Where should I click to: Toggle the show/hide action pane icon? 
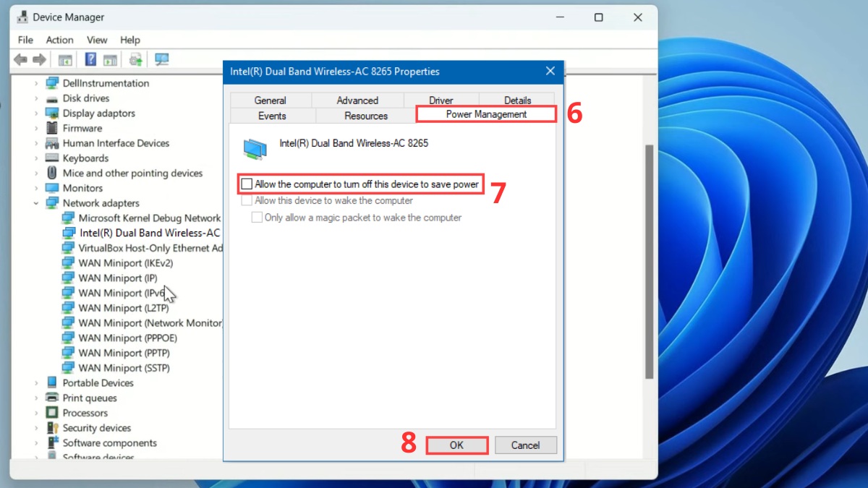(x=110, y=60)
